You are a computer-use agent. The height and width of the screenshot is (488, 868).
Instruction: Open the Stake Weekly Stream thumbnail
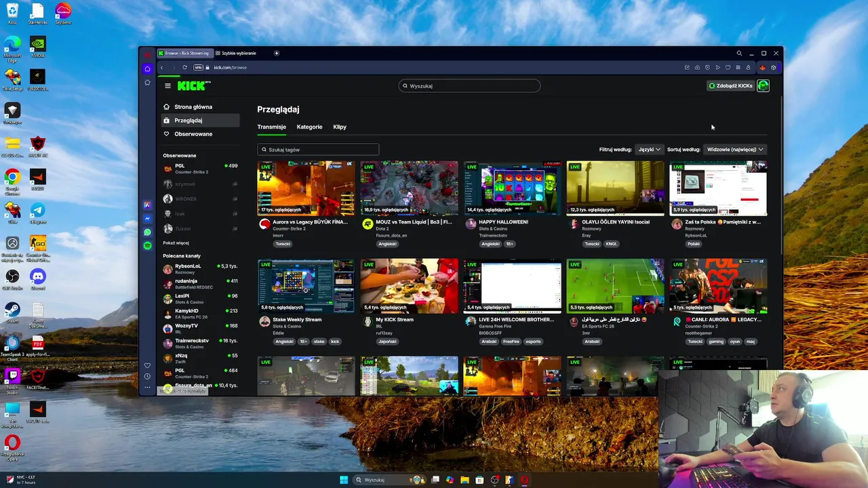tap(306, 285)
